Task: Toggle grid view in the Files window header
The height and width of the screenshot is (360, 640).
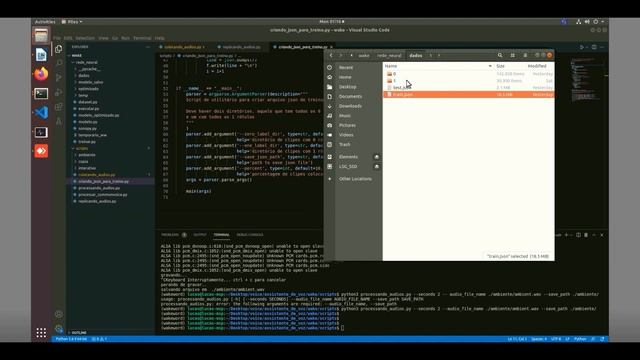Action: (x=512, y=56)
